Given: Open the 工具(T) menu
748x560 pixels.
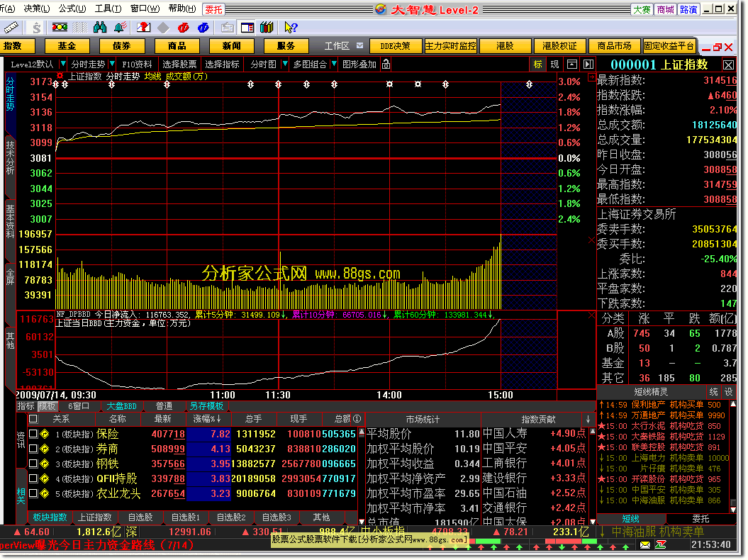Looking at the screenshot, I should [x=108, y=9].
